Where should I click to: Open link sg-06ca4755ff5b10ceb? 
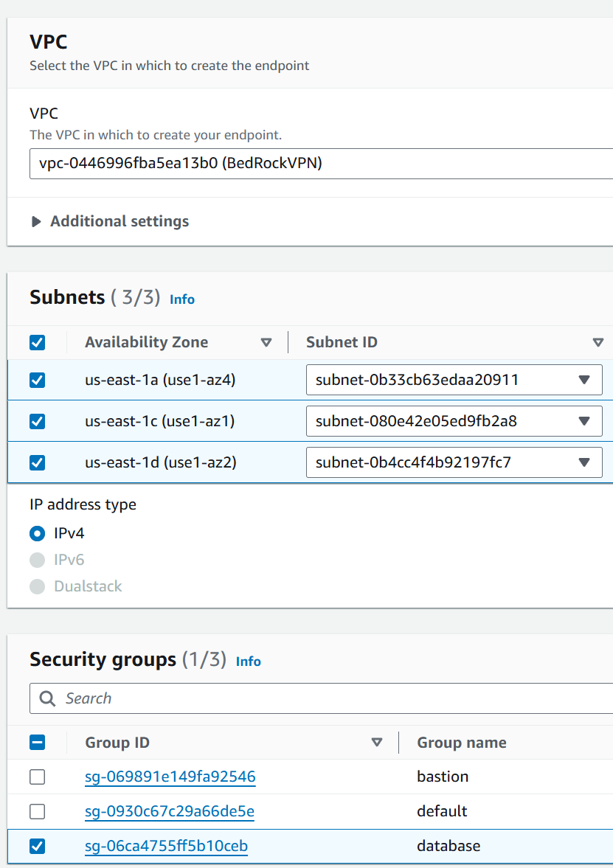[x=166, y=846]
